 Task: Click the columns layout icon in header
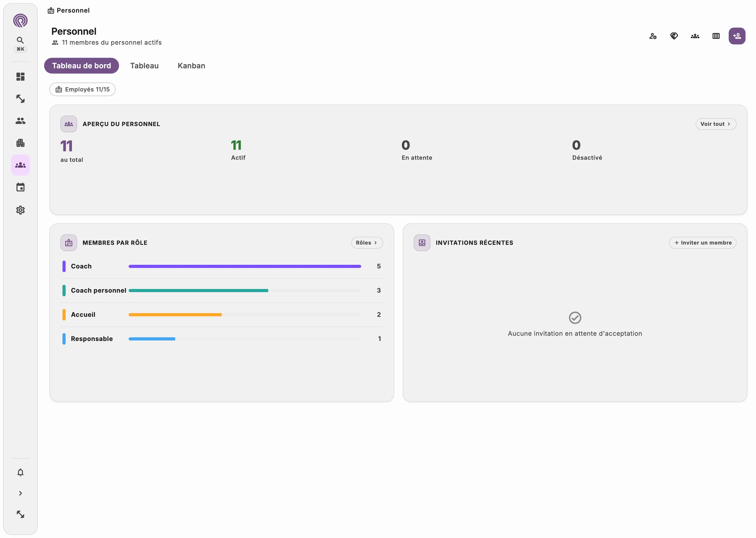pos(716,36)
